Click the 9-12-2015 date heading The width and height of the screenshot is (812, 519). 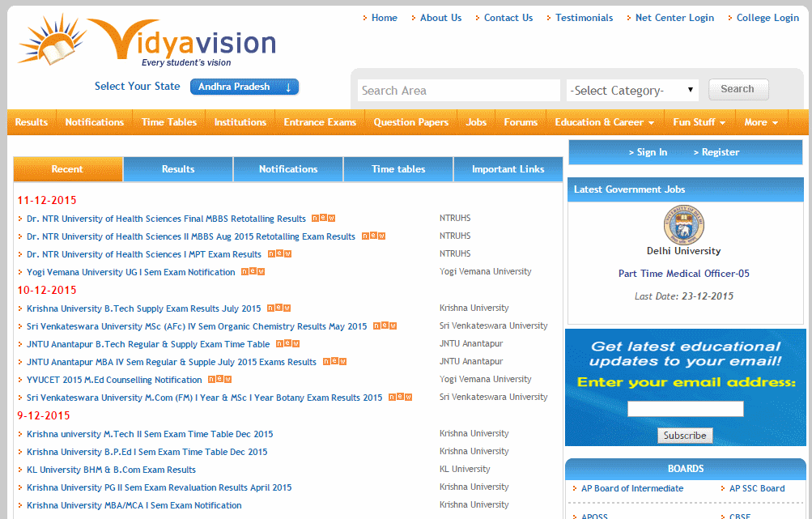44,416
